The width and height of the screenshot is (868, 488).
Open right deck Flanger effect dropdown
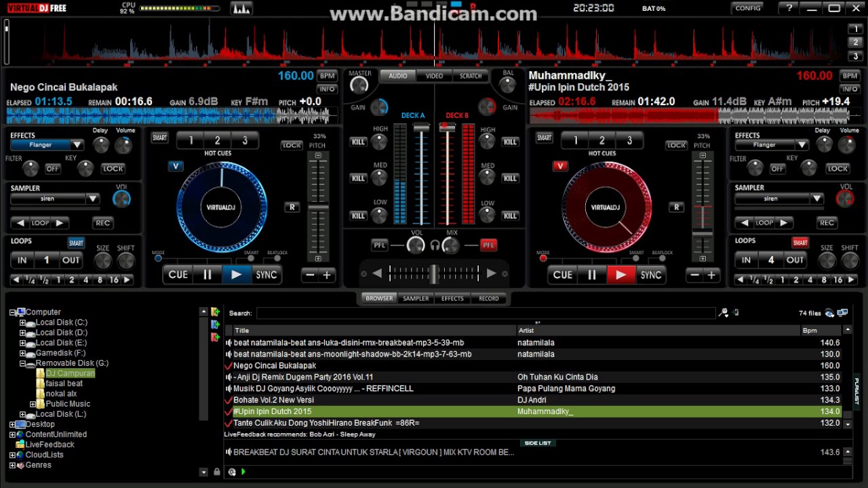coord(802,144)
